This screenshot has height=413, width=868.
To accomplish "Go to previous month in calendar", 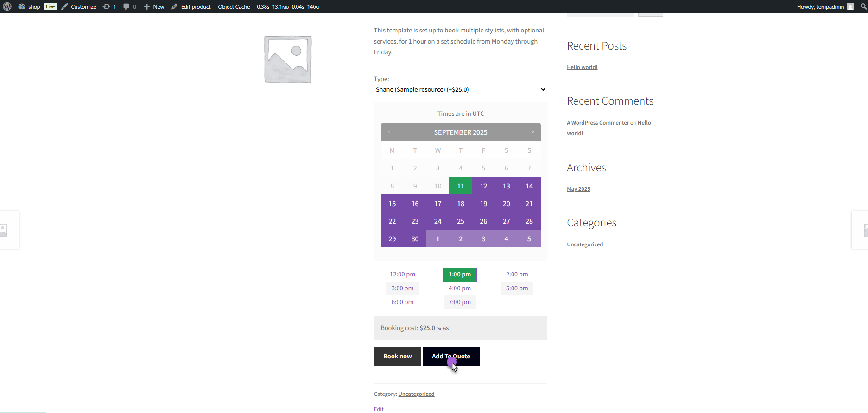I will [x=389, y=132].
